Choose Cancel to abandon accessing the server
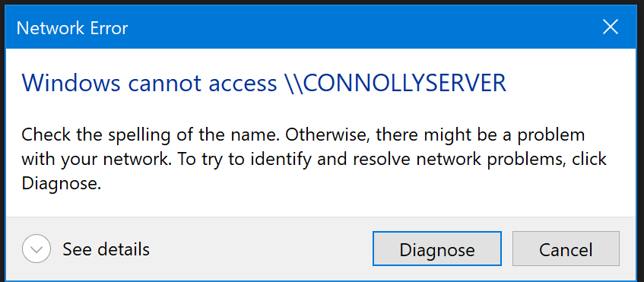The height and width of the screenshot is (282, 644). click(566, 249)
